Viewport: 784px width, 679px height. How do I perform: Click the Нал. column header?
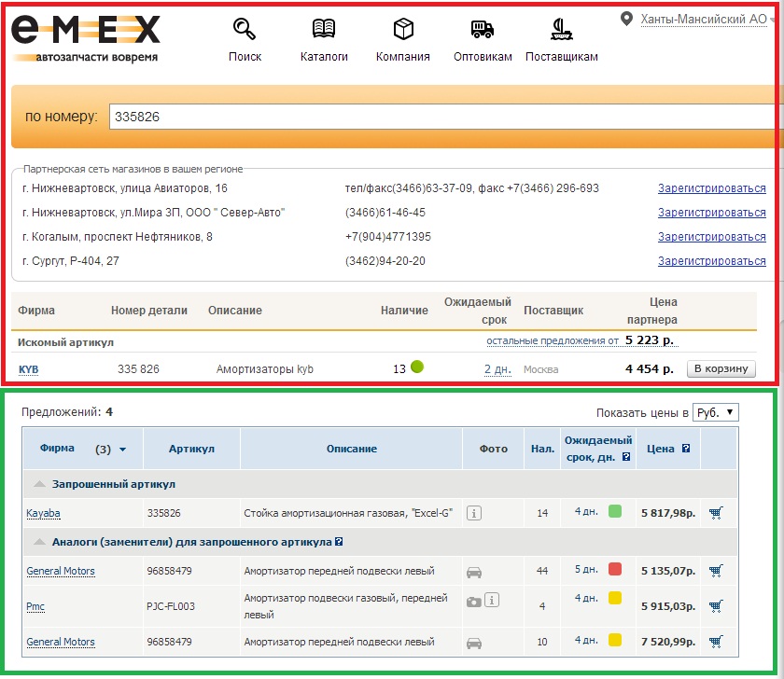542,449
